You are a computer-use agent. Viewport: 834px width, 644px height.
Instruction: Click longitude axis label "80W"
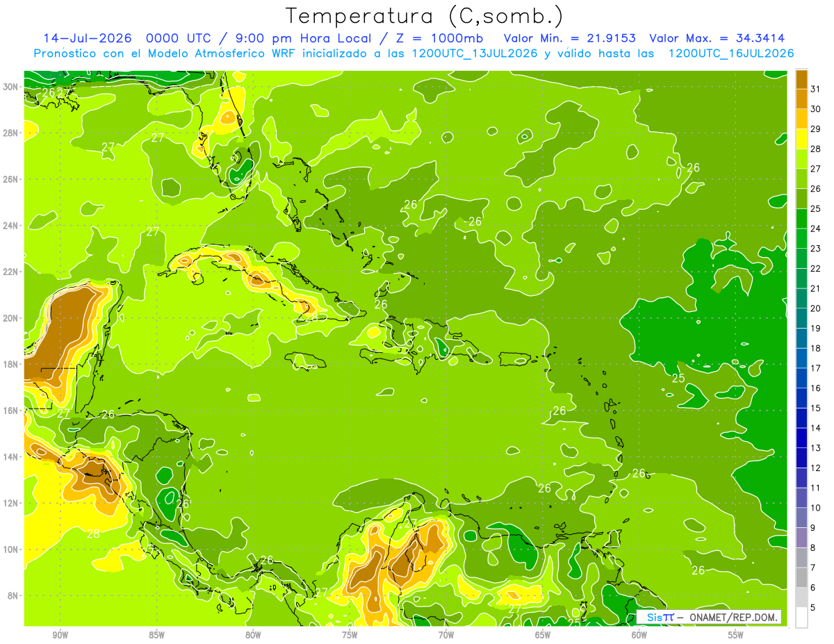coord(253,635)
